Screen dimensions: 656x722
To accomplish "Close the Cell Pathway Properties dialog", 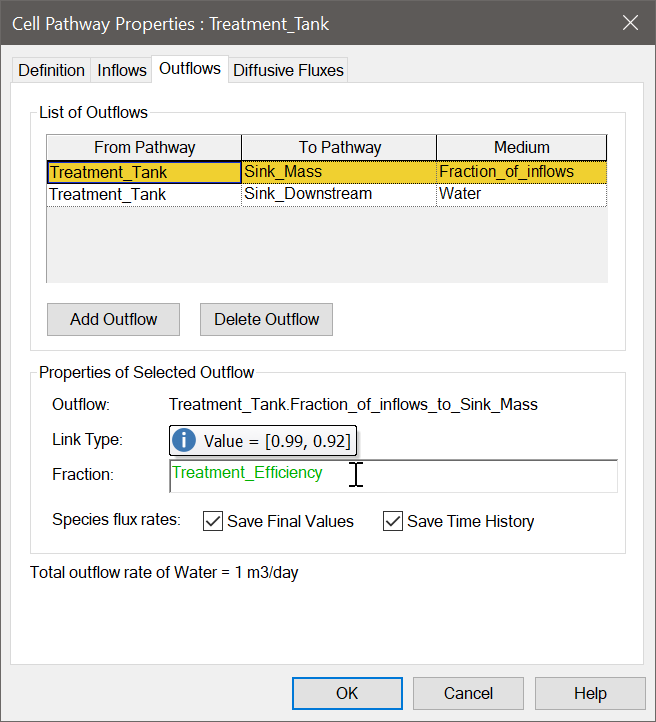I will coord(630,23).
